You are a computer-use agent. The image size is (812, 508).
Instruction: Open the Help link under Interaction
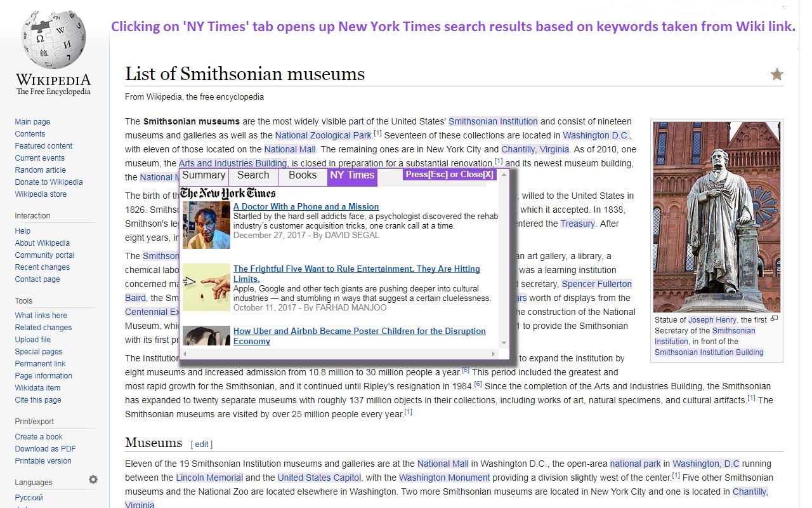(23, 231)
